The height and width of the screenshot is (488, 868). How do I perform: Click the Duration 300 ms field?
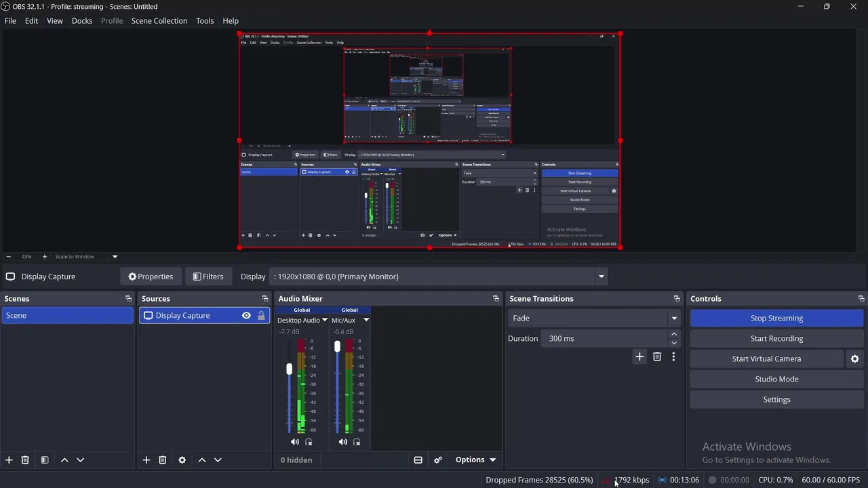pyautogui.click(x=604, y=338)
